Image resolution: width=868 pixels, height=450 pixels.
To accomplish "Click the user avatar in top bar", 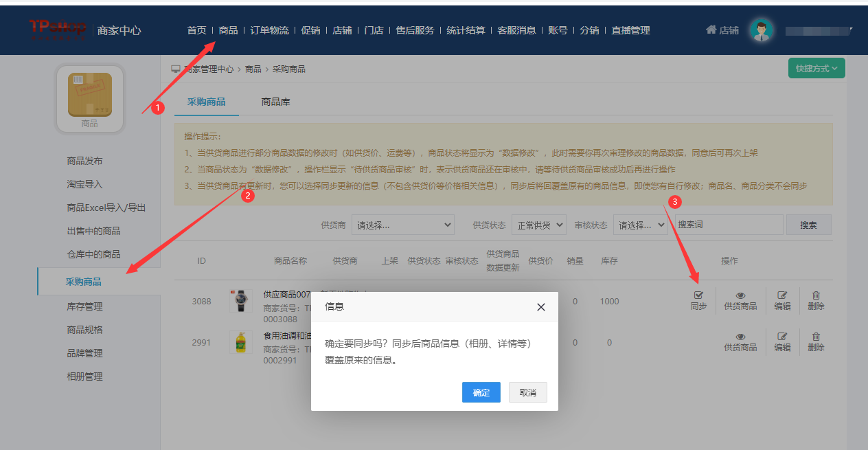I will (761, 30).
